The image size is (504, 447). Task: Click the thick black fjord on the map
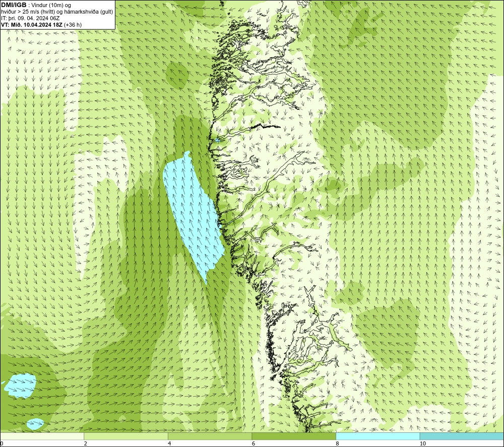[x=265, y=126]
